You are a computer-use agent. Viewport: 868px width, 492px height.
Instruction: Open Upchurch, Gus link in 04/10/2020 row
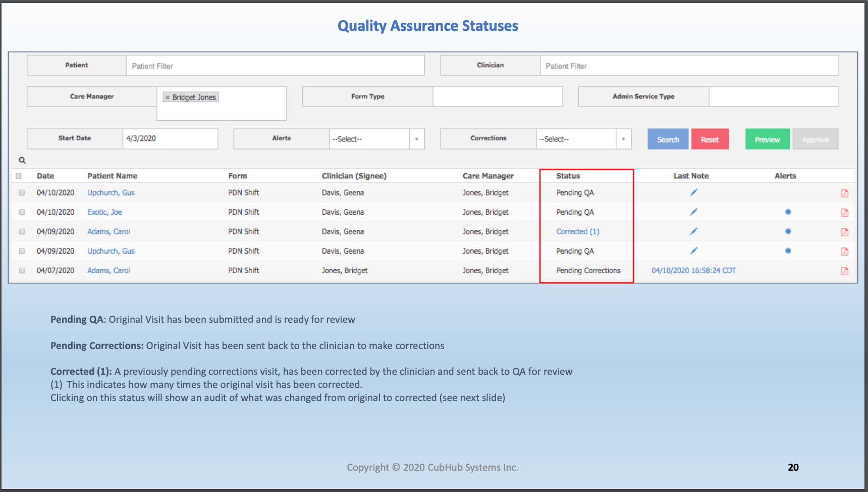[x=111, y=192]
